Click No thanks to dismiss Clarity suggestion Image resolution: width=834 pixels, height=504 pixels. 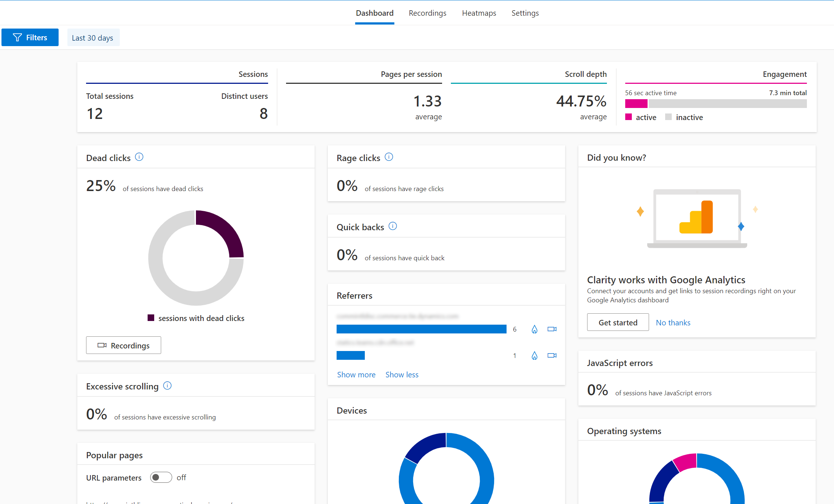click(x=672, y=322)
